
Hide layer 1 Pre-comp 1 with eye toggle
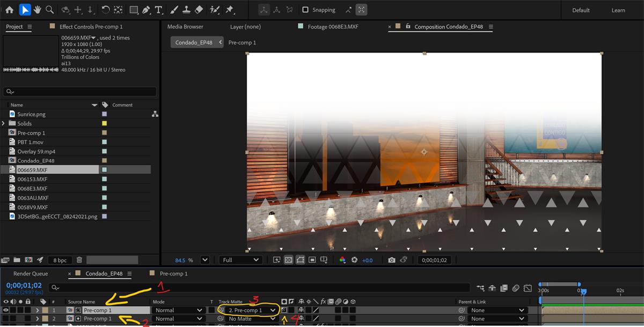6,310
